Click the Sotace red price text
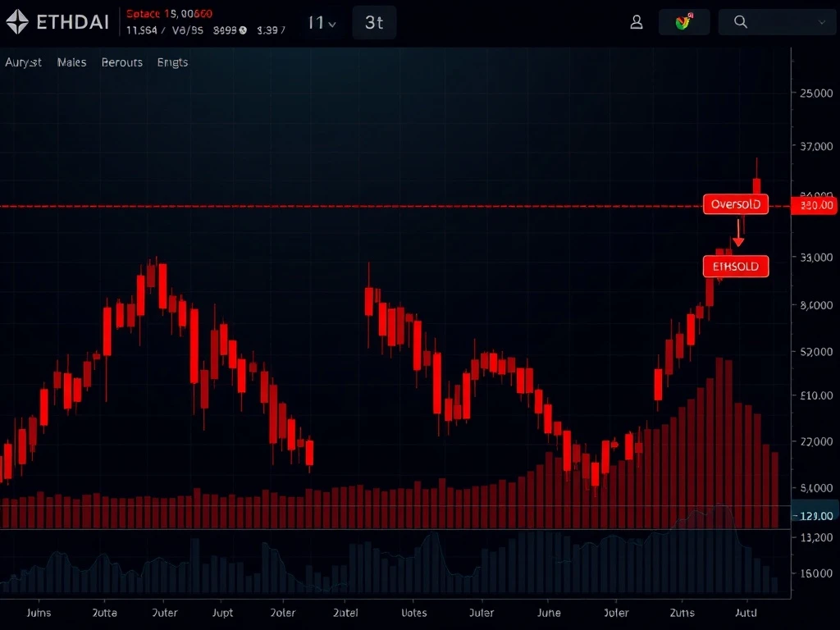This screenshot has width=840, height=630. tap(169, 14)
